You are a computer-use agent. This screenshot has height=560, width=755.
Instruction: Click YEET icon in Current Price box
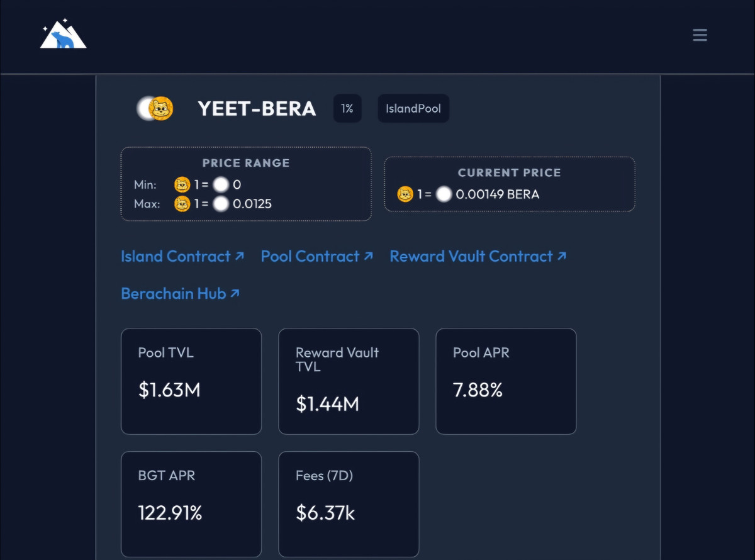(x=405, y=194)
